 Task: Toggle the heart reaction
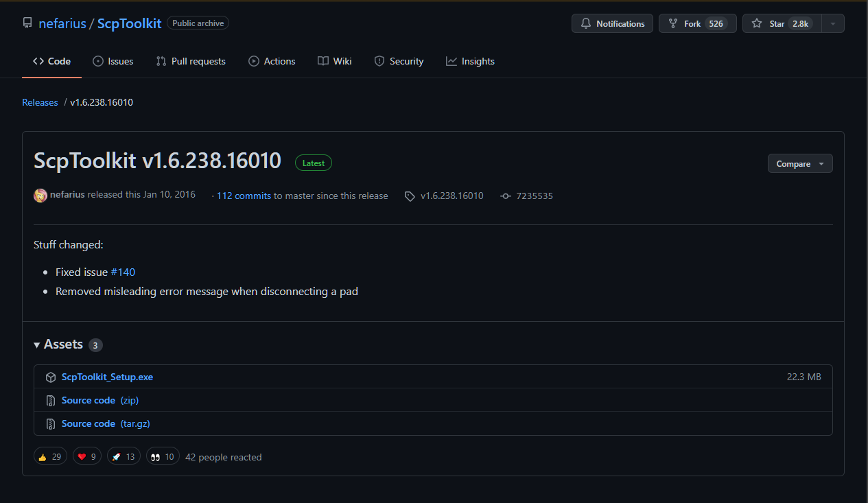(x=87, y=456)
